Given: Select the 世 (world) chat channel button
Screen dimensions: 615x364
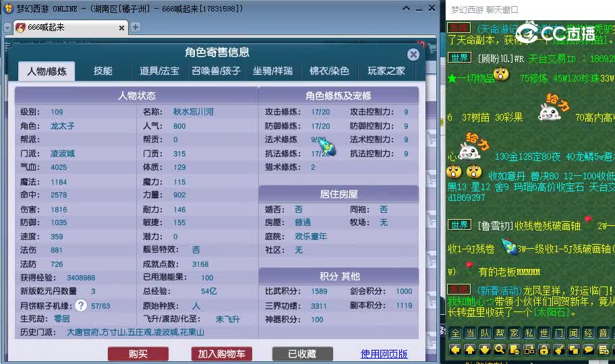Looking at the screenshot, I should [544, 333].
